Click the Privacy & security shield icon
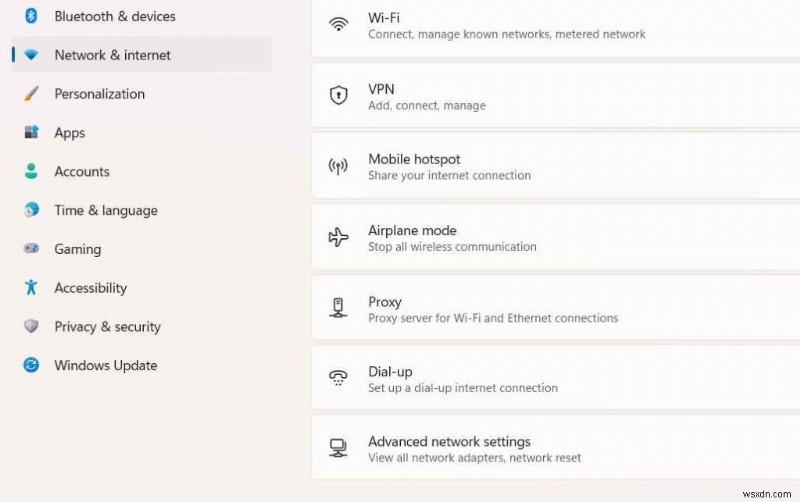Viewport: 800px width, 502px height. [x=31, y=327]
